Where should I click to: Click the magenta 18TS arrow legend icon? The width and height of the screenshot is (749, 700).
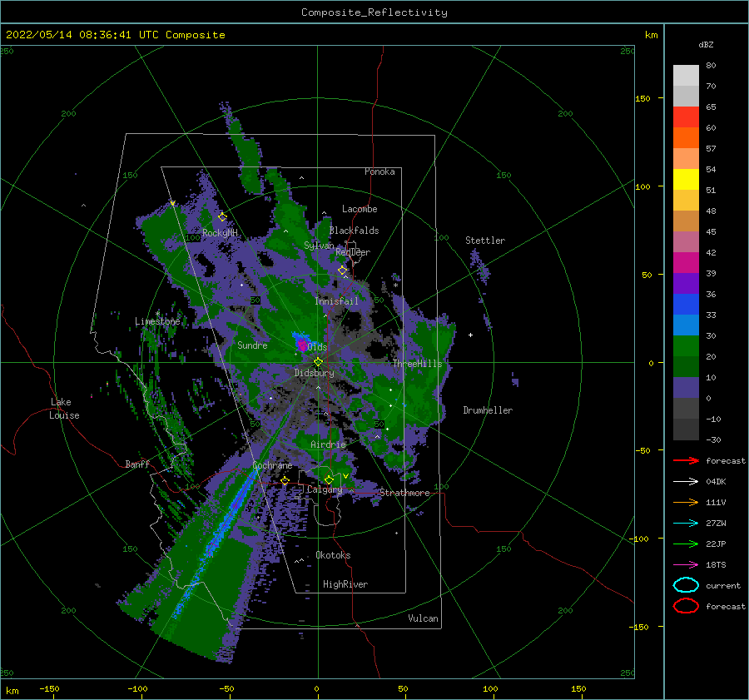(686, 565)
